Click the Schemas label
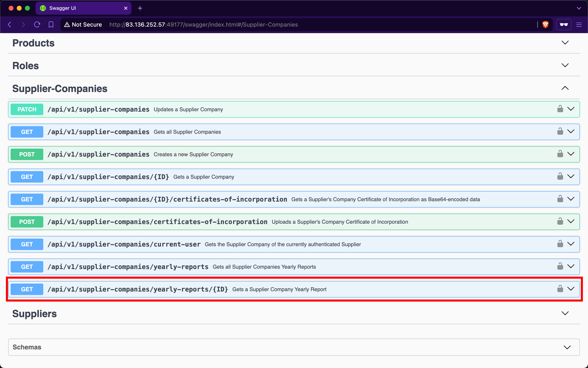588x368 pixels. click(x=27, y=347)
